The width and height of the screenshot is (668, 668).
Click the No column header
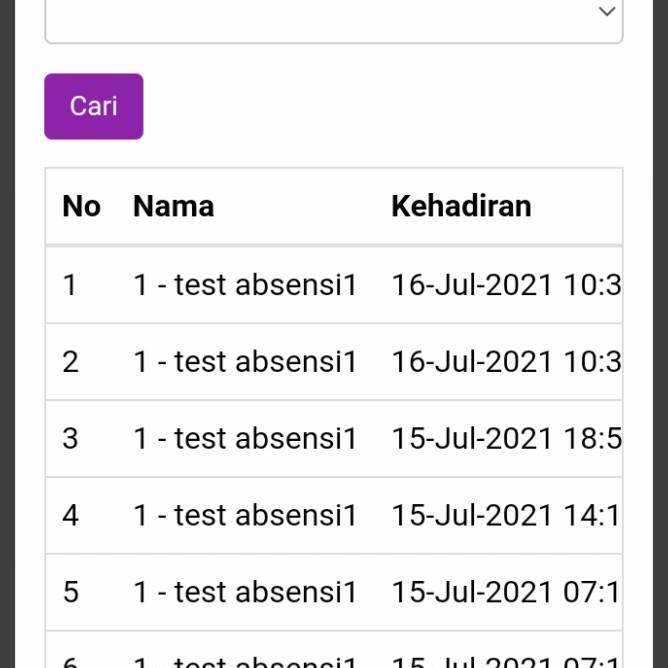[81, 206]
